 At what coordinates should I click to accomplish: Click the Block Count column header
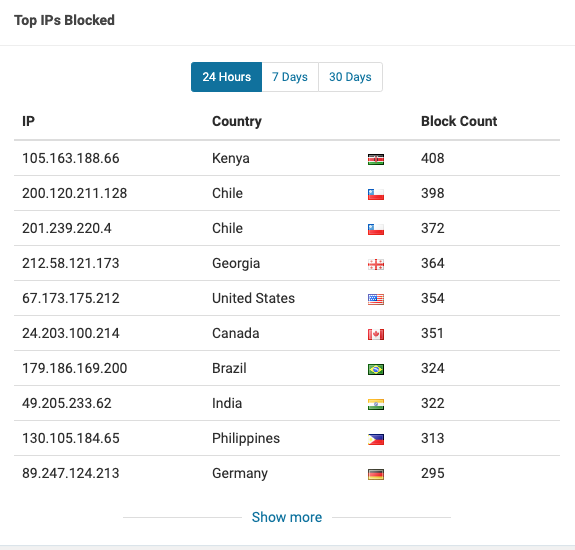459,121
